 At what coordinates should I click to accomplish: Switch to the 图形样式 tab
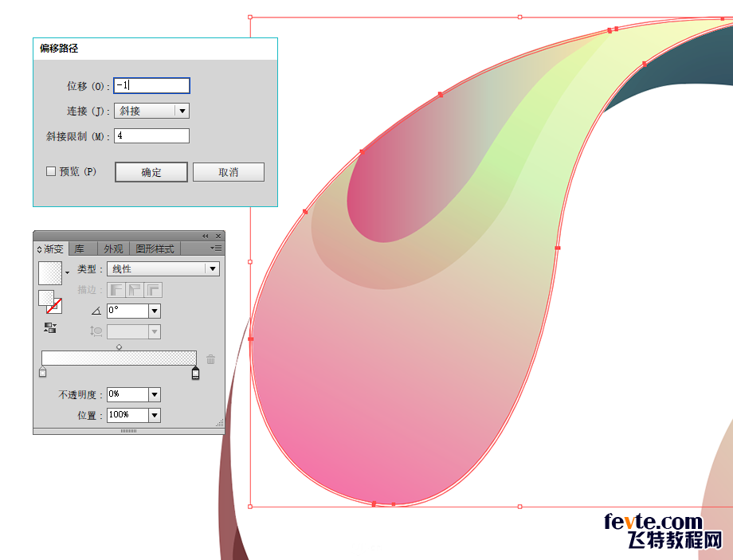tap(155, 249)
